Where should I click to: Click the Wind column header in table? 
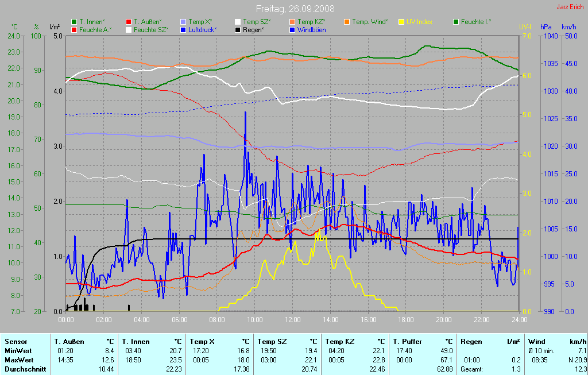[x=536, y=341]
